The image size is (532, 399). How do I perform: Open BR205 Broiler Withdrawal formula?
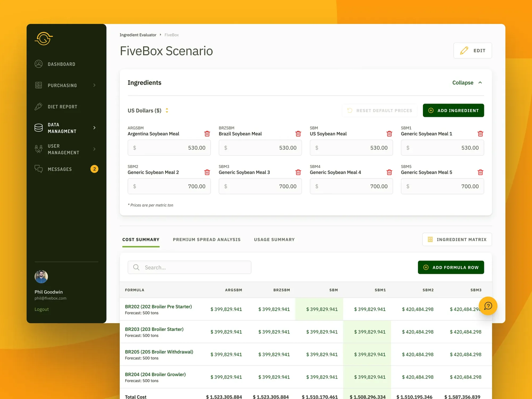[159, 352]
